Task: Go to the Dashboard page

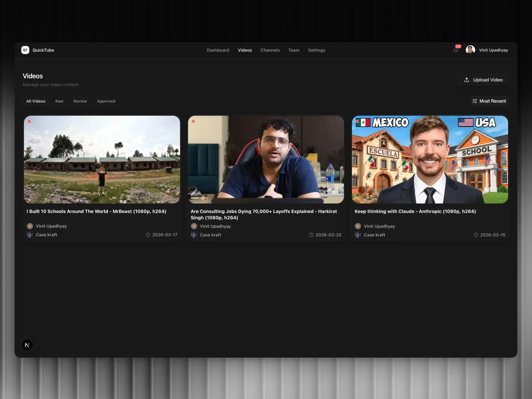Action: coord(218,50)
